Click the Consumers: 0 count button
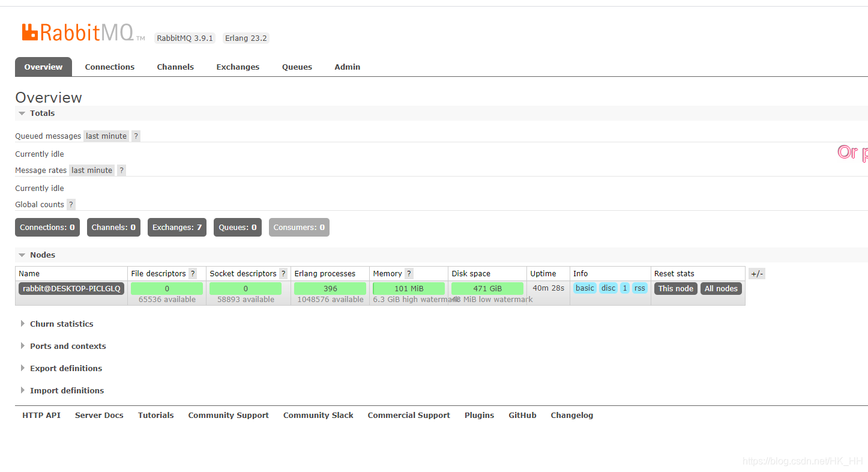868x472 pixels. (x=299, y=227)
